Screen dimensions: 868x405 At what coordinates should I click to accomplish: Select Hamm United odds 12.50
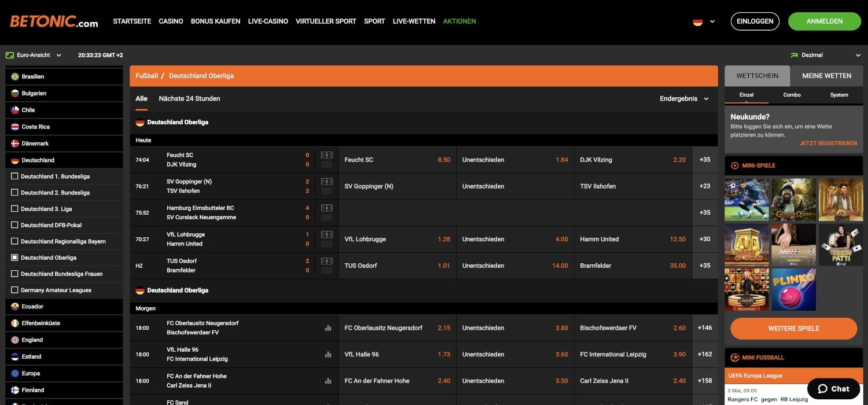(x=632, y=239)
